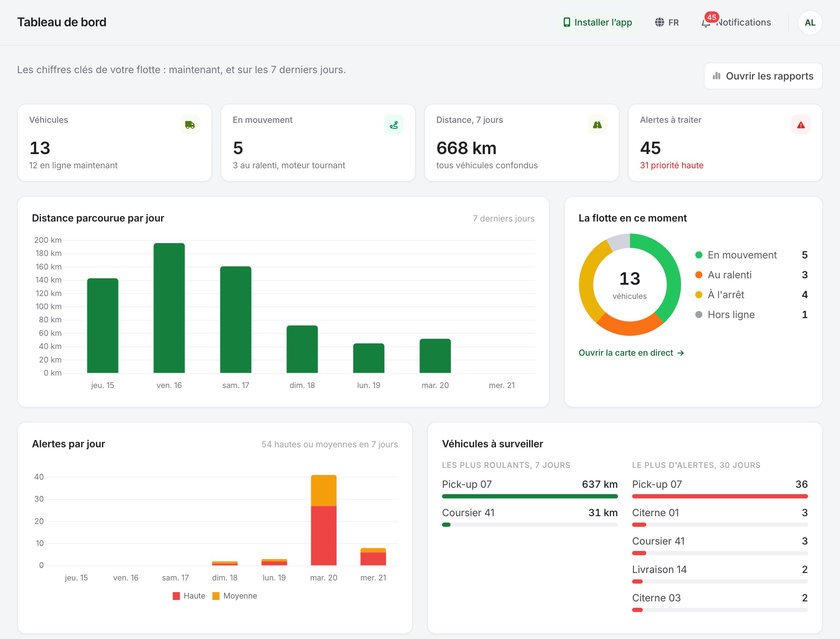Click the Pick-up 07 red alerts progress bar

click(720, 496)
